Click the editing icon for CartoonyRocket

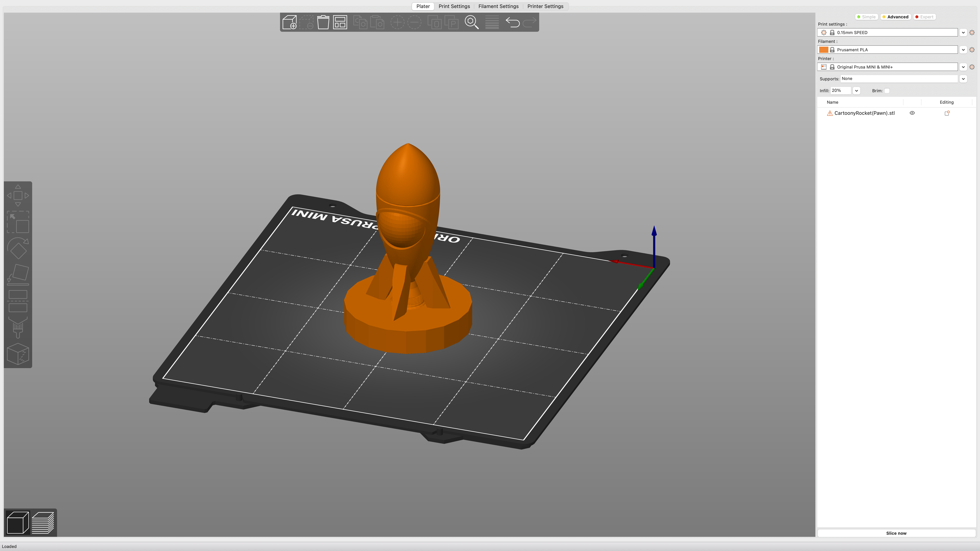tap(947, 113)
